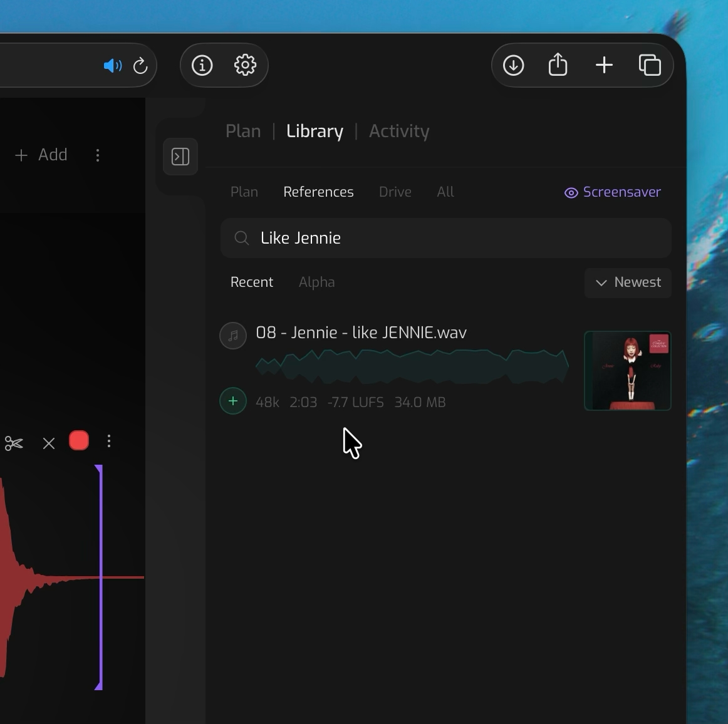
Task: Click the waveform preview of like JENNIE.wav
Action: tap(412, 366)
